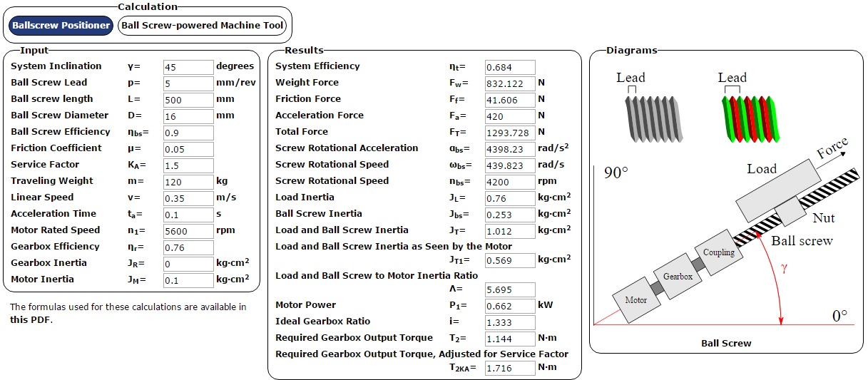The height and width of the screenshot is (380, 868).
Task: Edit the Ball Screw Diameter input field
Action: click(x=188, y=116)
